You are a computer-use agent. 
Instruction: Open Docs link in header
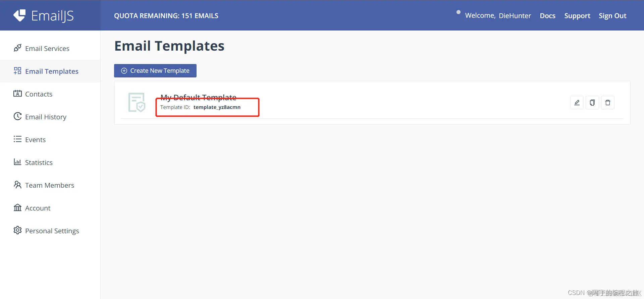547,16
